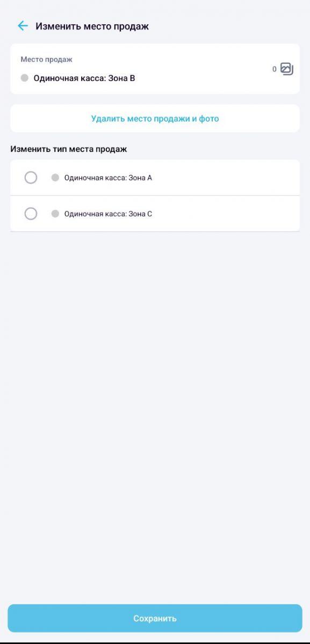Click the "Место продаж" field label
Image resolution: width=310 pixels, height=644 pixels.
46,60
